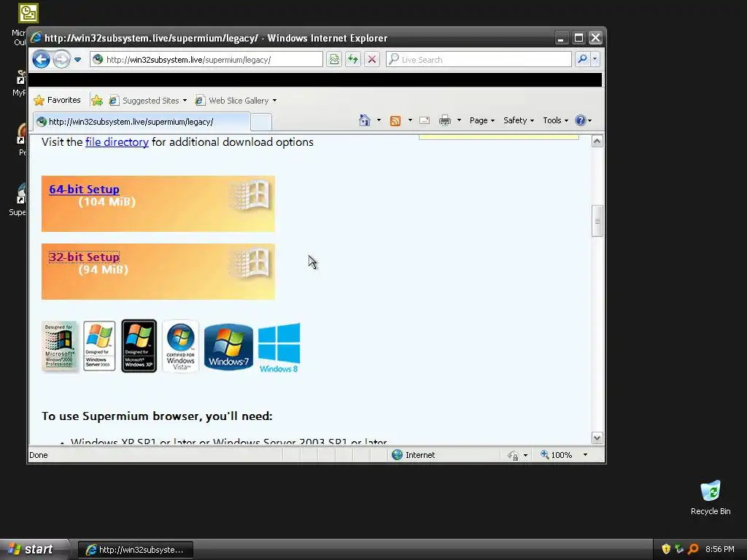747x560 pixels.
Task: Click the address bar URL field
Action: (x=206, y=60)
